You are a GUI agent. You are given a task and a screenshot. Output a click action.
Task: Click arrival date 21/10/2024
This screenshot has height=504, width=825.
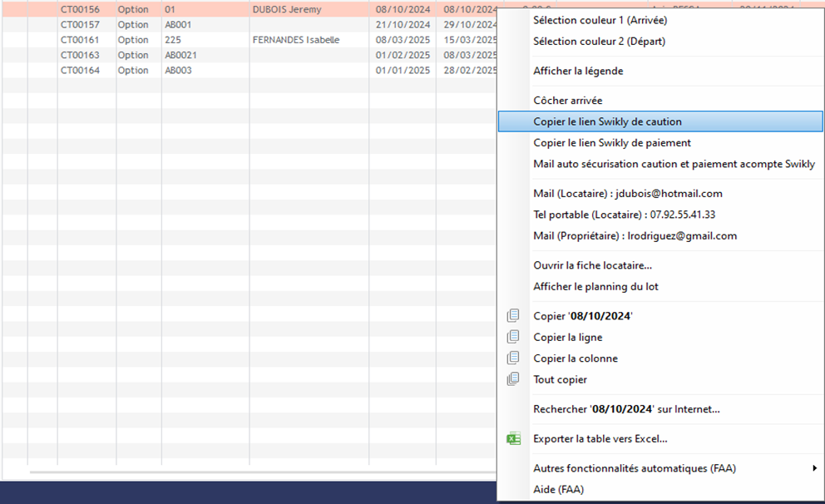[x=403, y=25]
